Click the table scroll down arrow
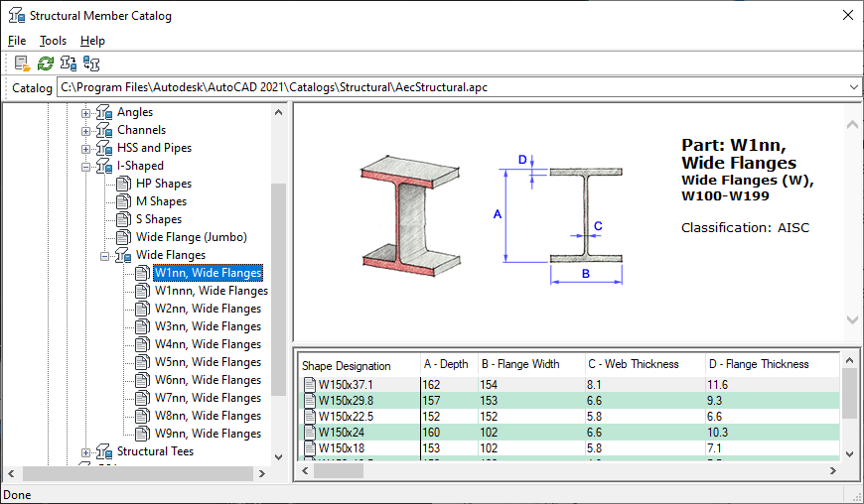 coord(849,454)
